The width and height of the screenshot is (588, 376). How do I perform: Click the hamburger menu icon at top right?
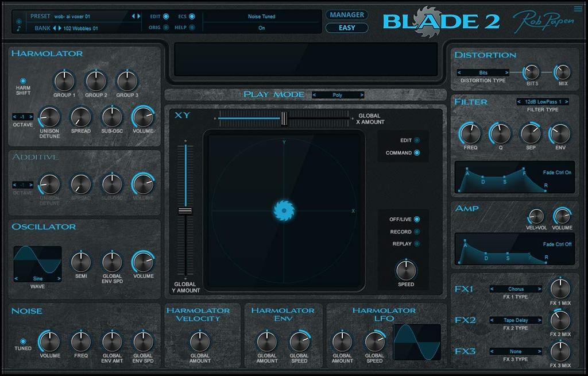[x=577, y=8]
